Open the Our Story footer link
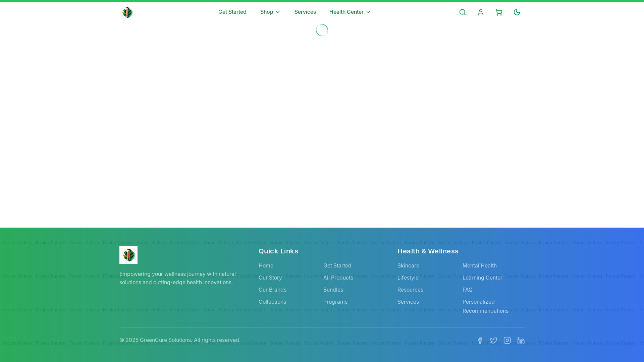The height and width of the screenshot is (362, 644). pyautogui.click(x=270, y=278)
